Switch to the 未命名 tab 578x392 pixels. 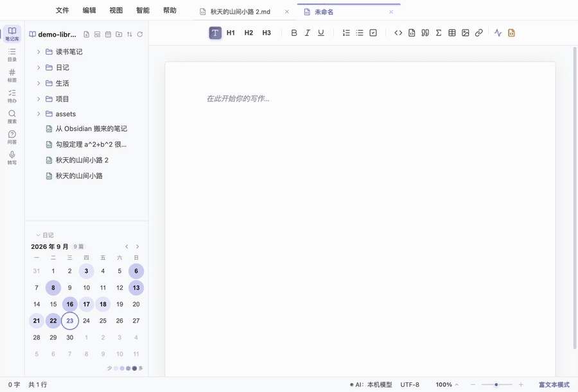(349, 12)
